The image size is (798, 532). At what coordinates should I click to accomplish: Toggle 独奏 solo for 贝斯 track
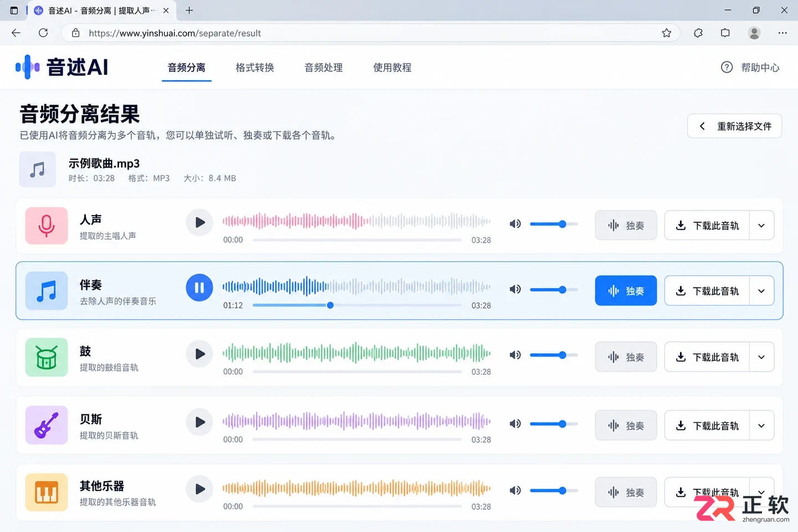(626, 426)
